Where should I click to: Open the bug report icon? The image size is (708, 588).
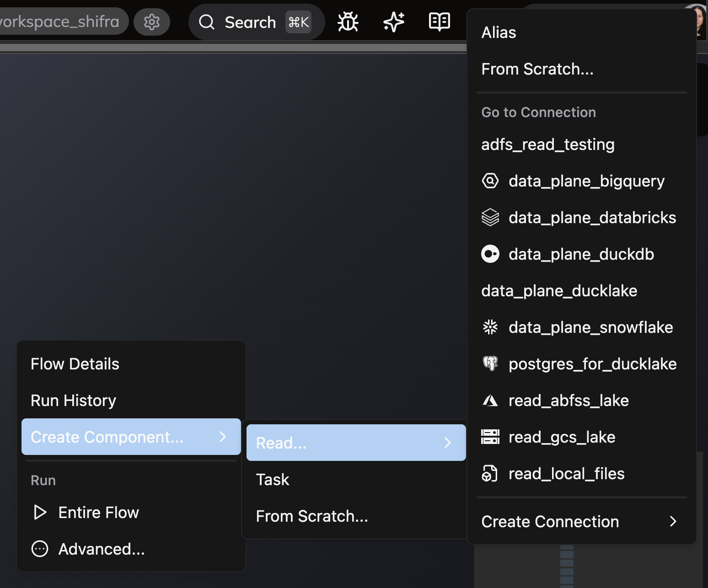(348, 21)
